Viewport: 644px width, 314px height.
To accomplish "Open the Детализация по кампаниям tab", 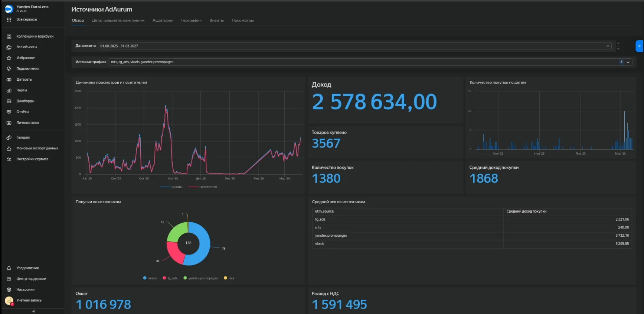I will point(118,20).
